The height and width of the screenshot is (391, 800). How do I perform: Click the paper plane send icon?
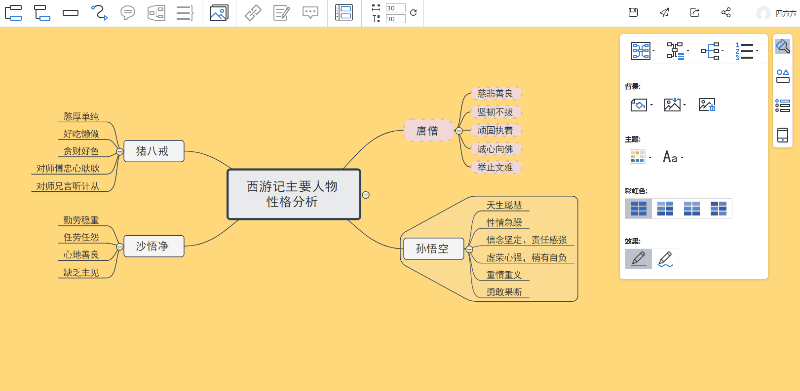tap(664, 13)
